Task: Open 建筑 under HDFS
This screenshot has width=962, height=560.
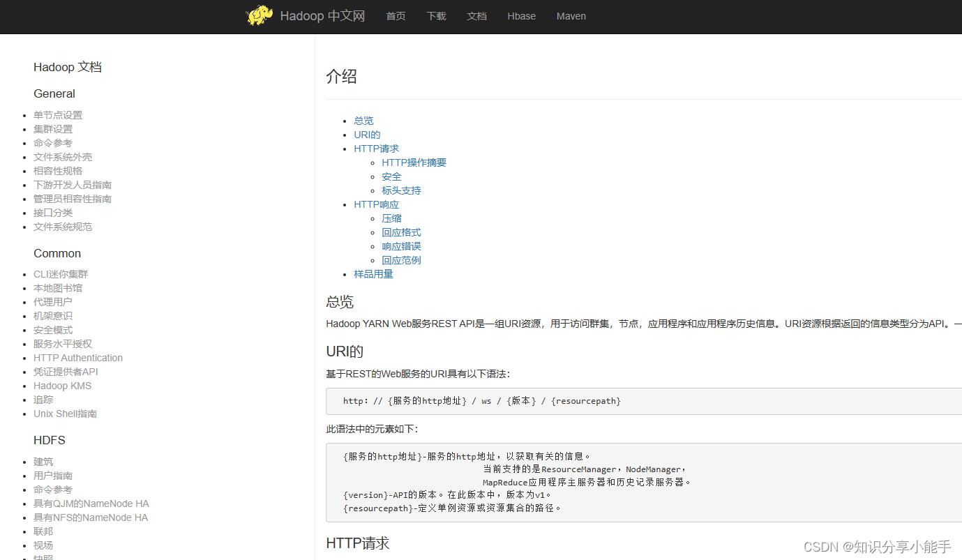Action: (43, 462)
